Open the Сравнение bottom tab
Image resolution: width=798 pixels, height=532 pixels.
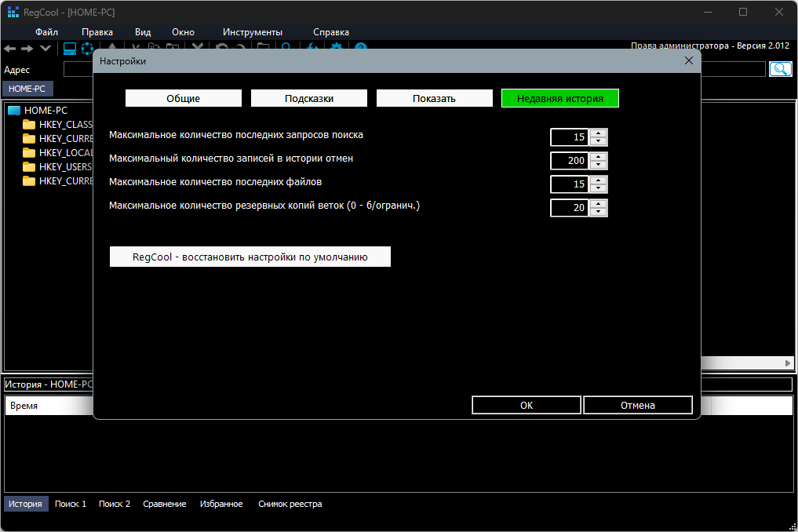pos(164,504)
